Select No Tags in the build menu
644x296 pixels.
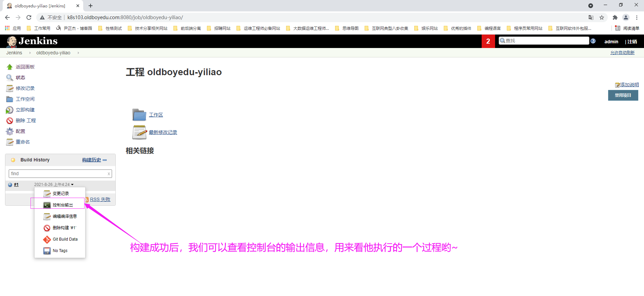pos(60,251)
